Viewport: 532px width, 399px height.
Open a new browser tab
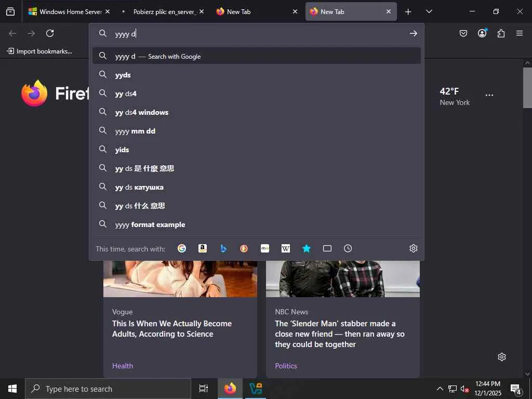click(x=408, y=12)
